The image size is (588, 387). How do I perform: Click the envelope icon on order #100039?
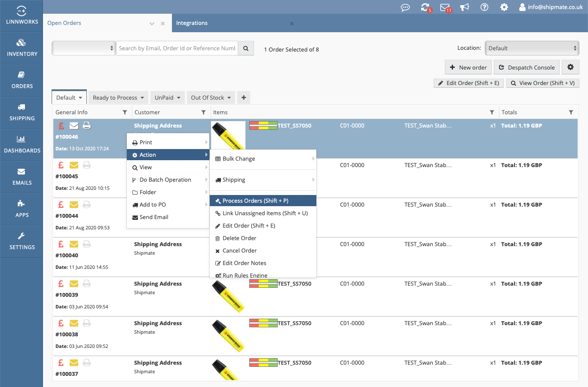(x=74, y=284)
